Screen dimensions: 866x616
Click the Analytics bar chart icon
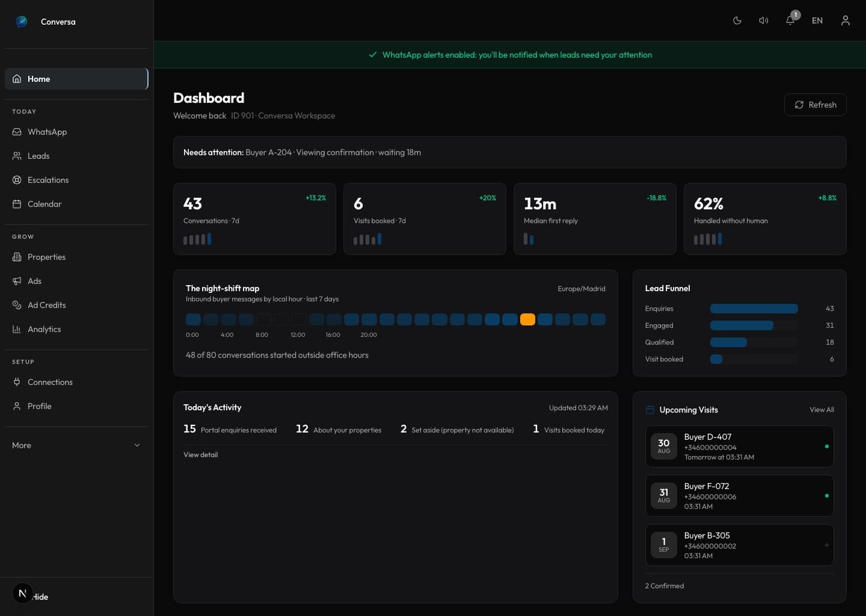coord(17,329)
